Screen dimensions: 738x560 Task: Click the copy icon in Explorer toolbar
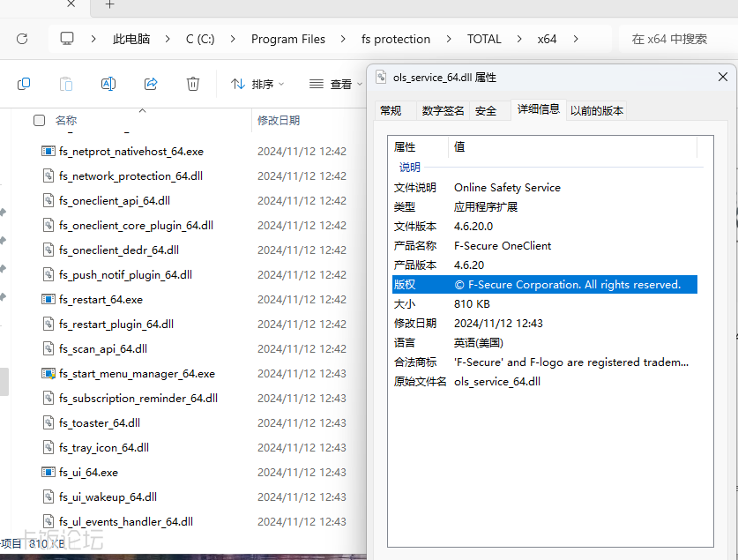point(24,84)
